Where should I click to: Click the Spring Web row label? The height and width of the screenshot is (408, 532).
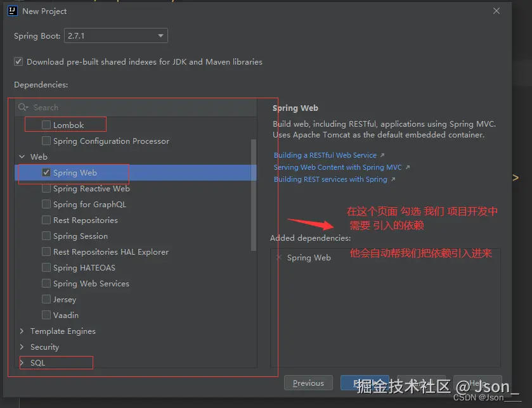click(75, 173)
